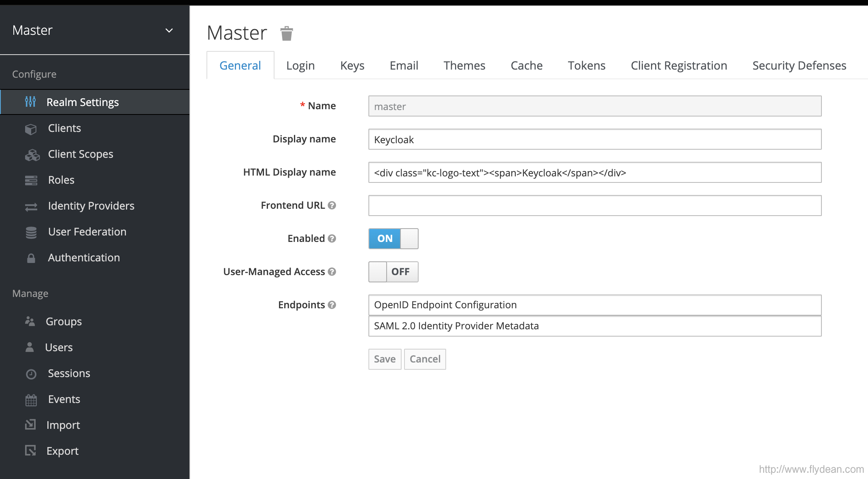Click the Authentication lock icon

31,258
